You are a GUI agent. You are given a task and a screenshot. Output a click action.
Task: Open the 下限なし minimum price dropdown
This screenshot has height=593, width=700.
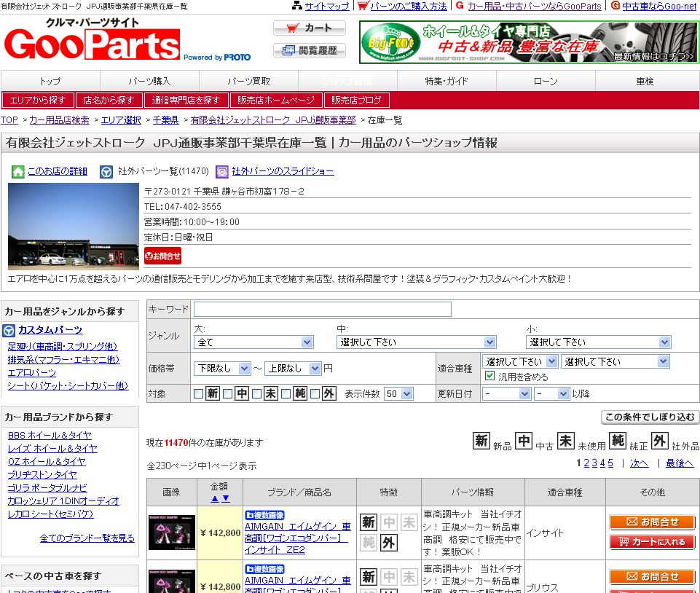222,369
